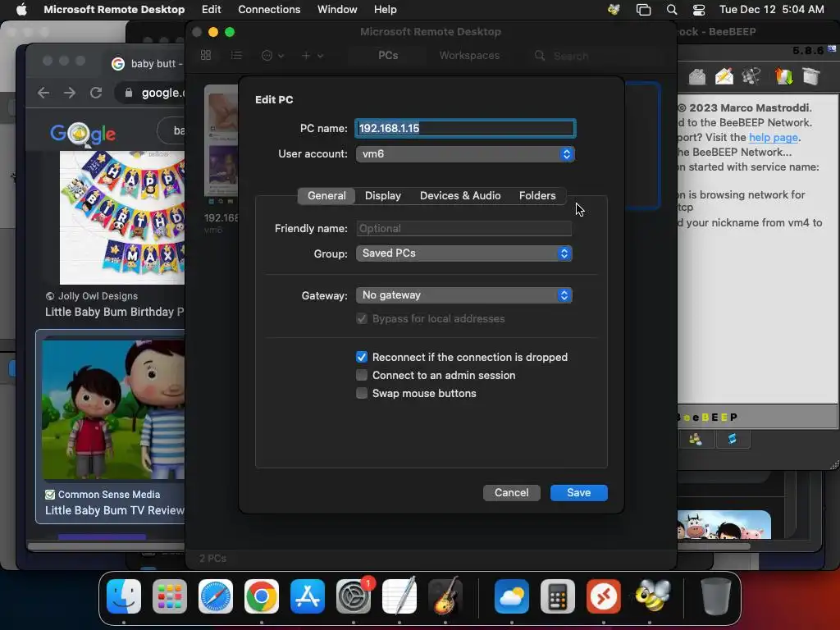Open the Apple menu
The image size is (840, 630).
click(21, 10)
